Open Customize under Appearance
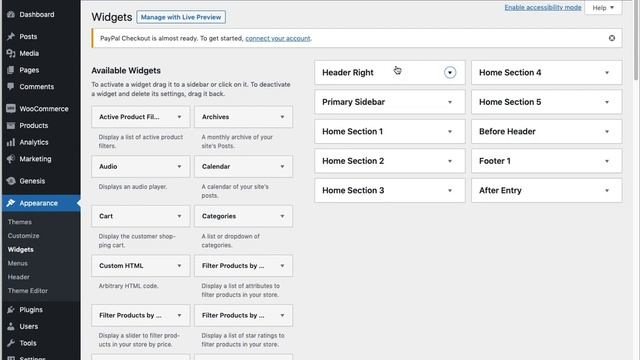This screenshot has height=360, width=640. [x=24, y=236]
